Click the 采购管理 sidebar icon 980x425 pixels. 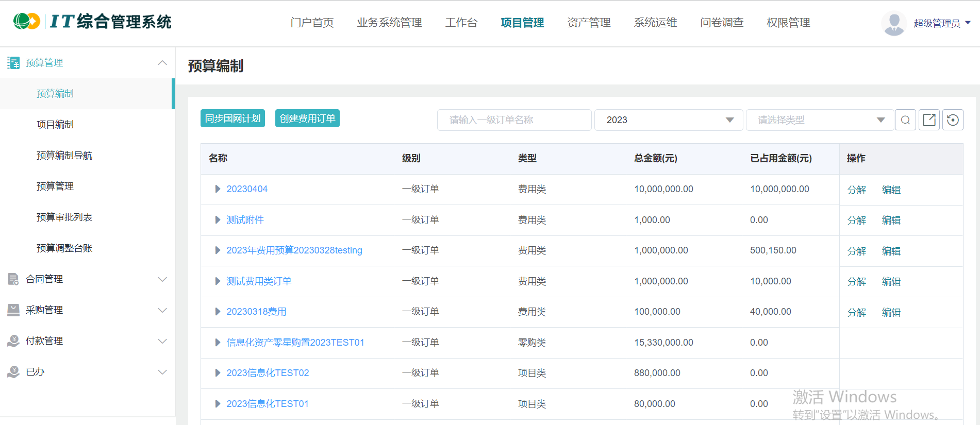pyautogui.click(x=13, y=310)
